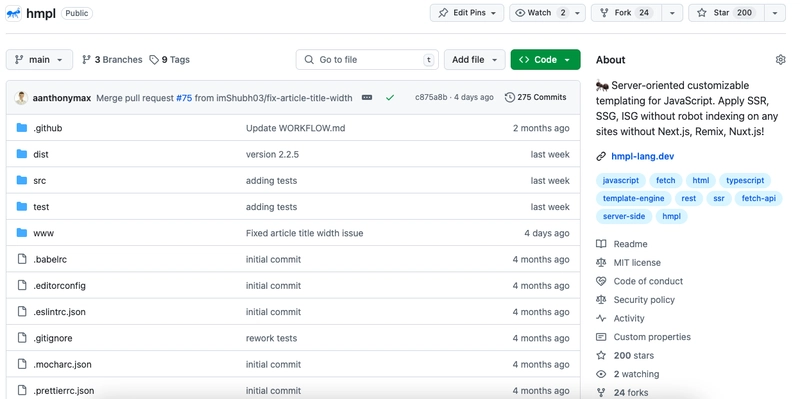Viewport: 800px width, 399px height.
Task: Expand the Add file dropdown
Action: [474, 60]
